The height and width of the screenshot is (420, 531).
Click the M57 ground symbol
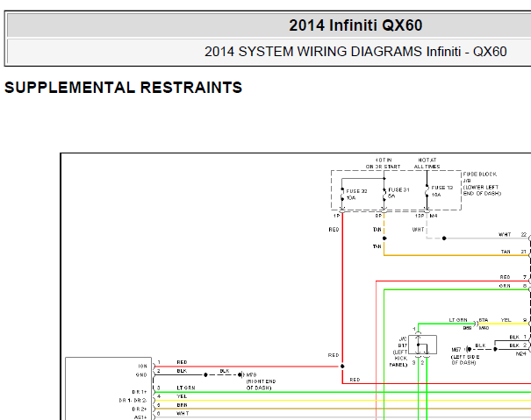[x=468, y=349]
